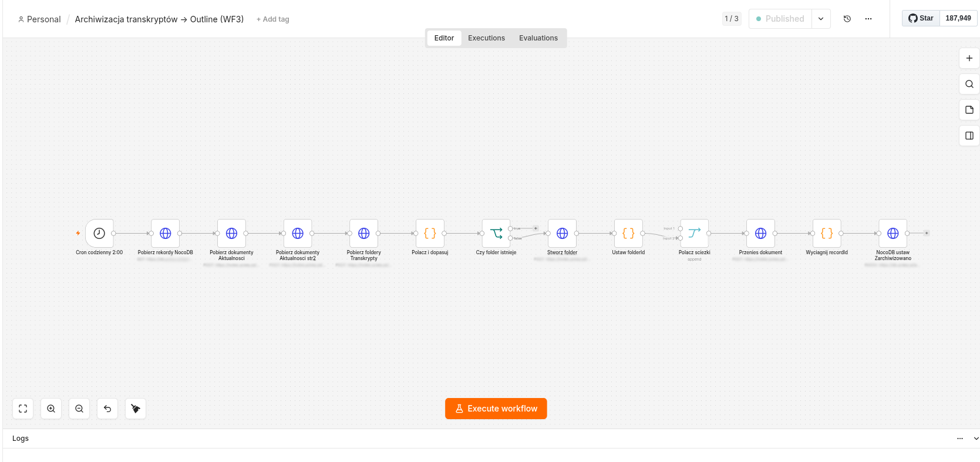This screenshot has width=980, height=462.
Task: Open the Cron codzienny 2:00 trigger node
Action: tap(99, 233)
